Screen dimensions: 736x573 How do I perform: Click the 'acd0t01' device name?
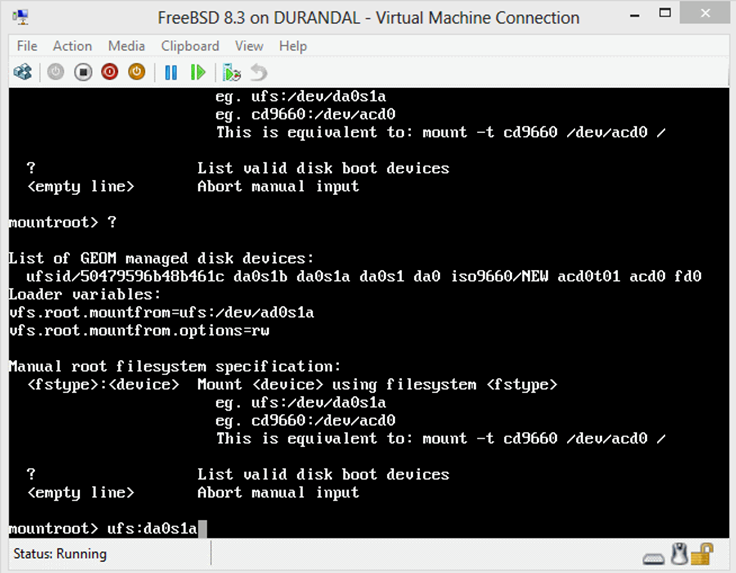[589, 276]
